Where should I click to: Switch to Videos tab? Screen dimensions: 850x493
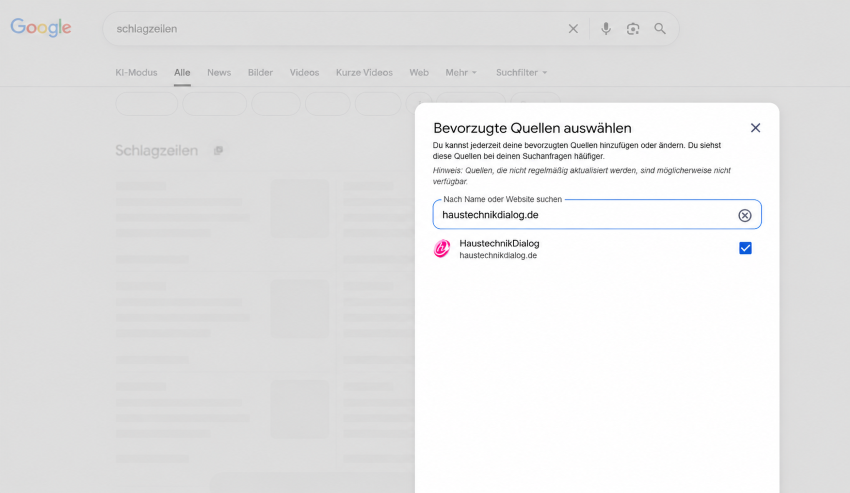coord(304,73)
